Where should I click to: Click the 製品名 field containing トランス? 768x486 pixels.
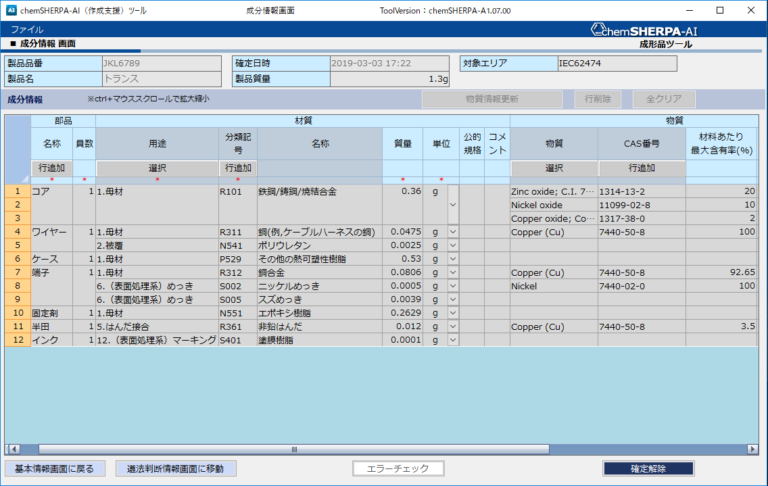[x=160, y=79]
